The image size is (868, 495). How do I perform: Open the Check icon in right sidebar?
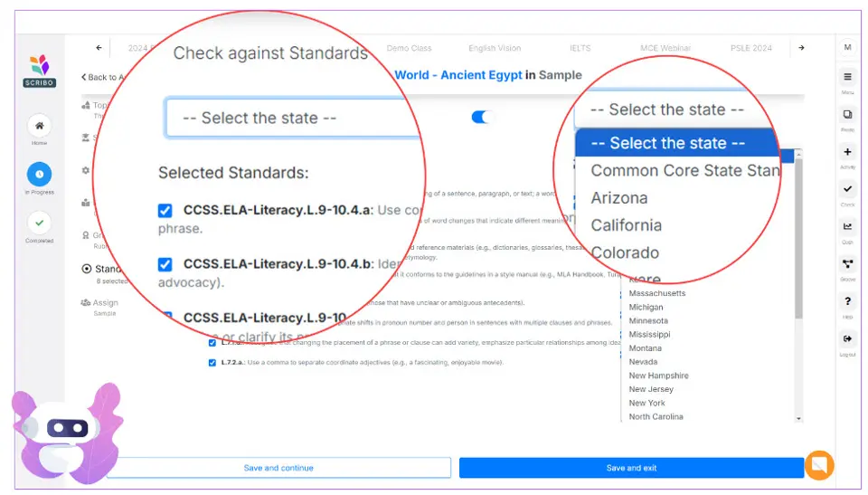click(847, 190)
